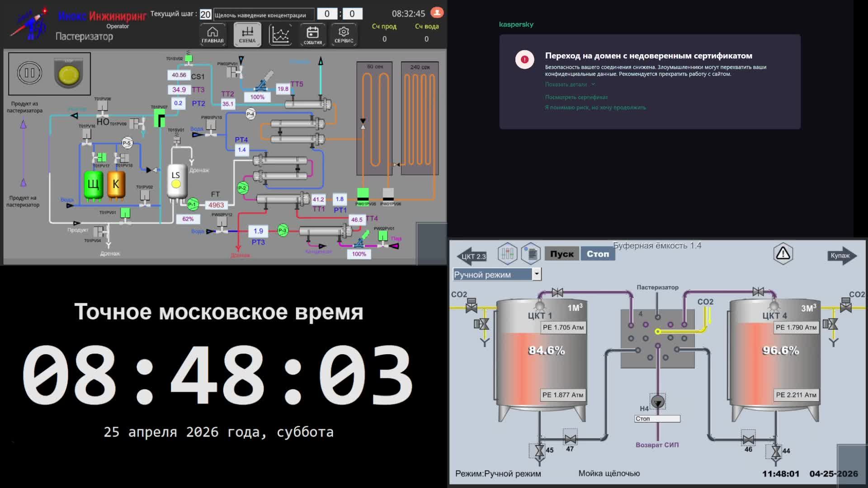Screen dimensions: 868x488
Task: Switch to the СХЕМА tab
Action: (246, 34)
